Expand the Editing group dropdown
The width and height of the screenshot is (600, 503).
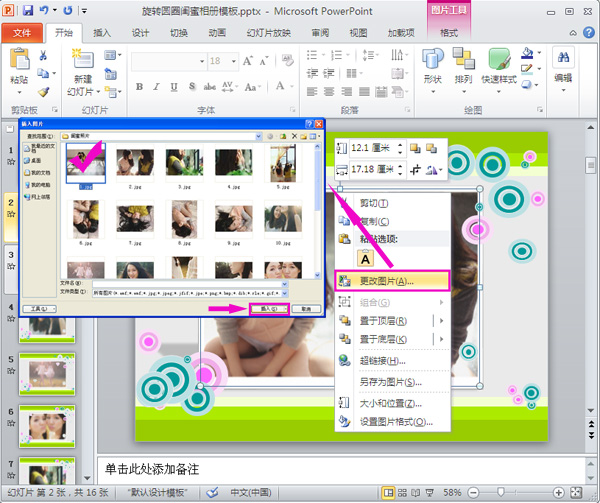point(563,90)
